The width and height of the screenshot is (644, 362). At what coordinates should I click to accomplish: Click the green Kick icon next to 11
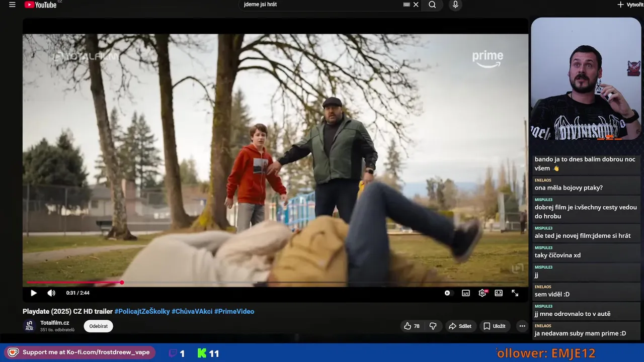point(202,353)
